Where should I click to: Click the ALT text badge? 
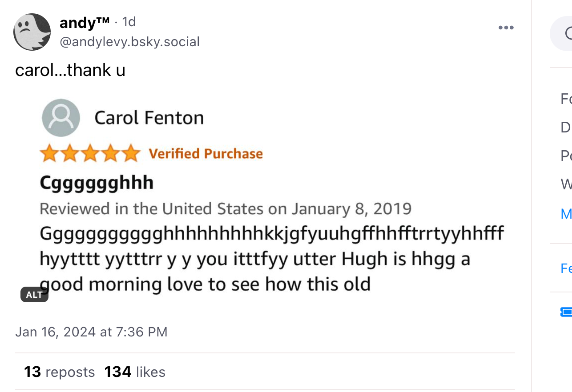click(34, 295)
